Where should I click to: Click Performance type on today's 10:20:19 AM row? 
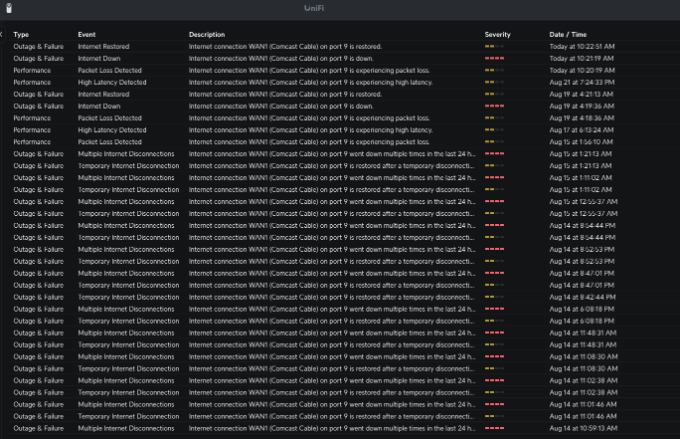pos(32,70)
